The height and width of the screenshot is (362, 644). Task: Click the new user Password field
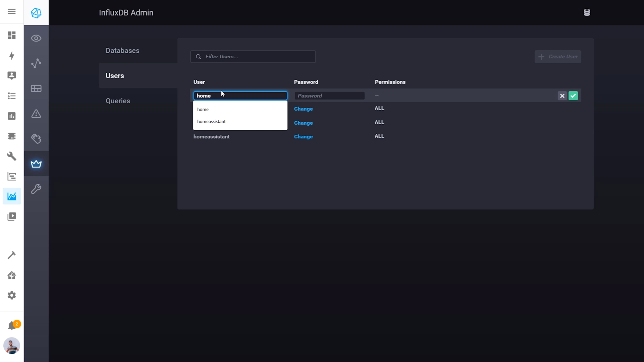tap(329, 96)
